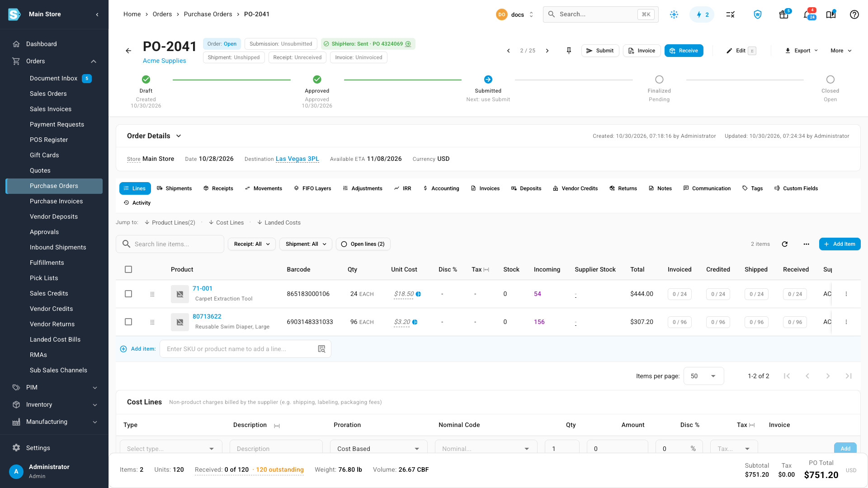Open the Export dropdown

pos(801,51)
